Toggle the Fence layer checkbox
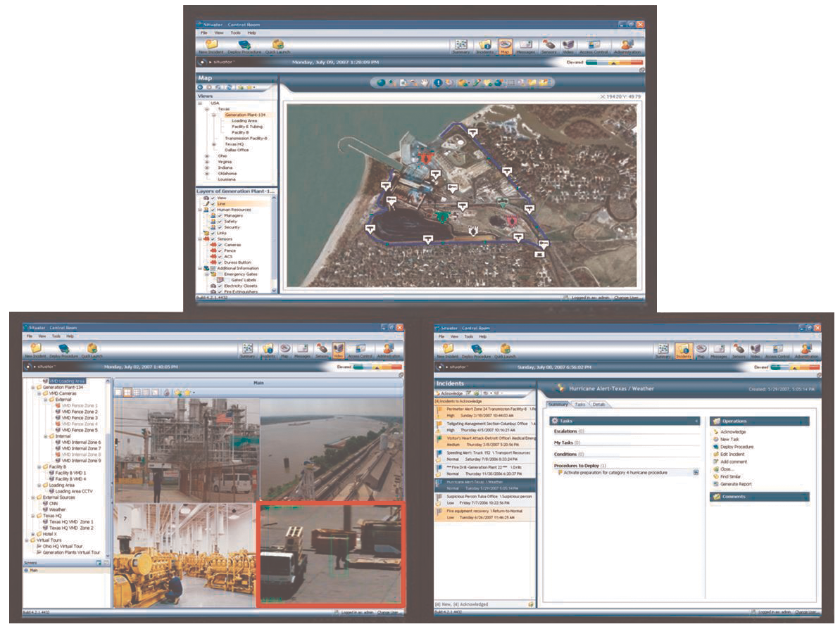 coord(220,250)
